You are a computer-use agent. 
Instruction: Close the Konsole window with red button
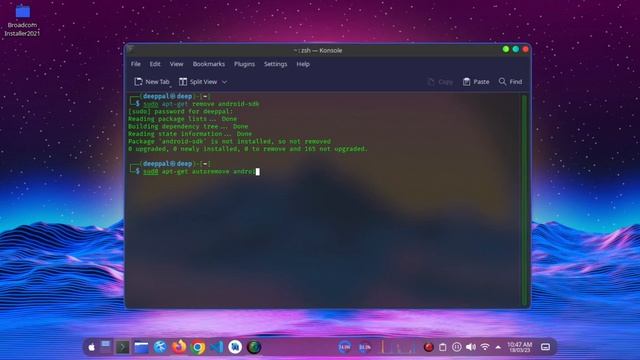pyautogui.click(x=525, y=49)
